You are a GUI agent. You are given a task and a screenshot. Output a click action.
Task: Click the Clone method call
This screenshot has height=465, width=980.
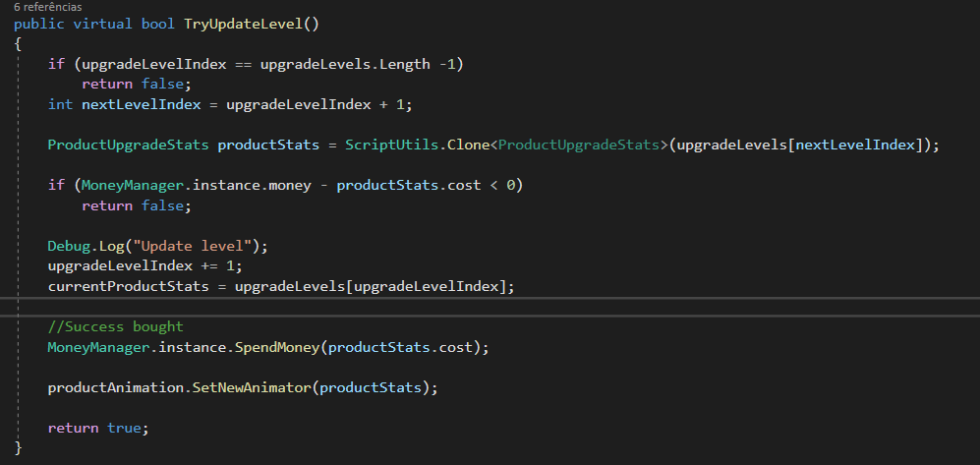[x=468, y=145]
